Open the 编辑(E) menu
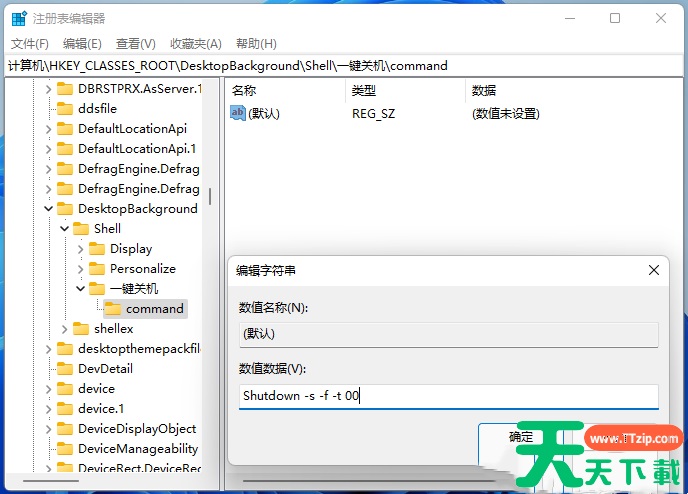 (82, 44)
